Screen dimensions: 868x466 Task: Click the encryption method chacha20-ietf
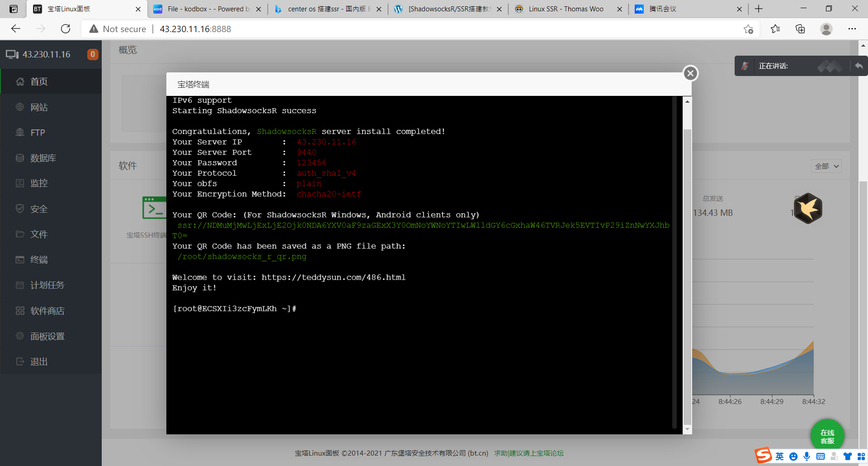329,194
